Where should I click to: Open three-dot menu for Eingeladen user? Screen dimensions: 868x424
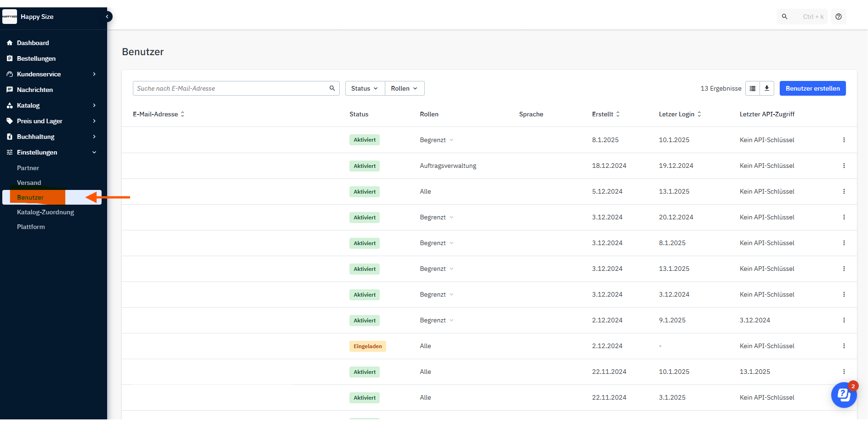(844, 346)
